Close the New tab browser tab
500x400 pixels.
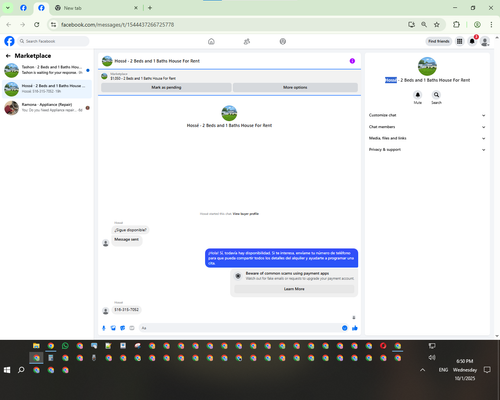[x=136, y=8]
